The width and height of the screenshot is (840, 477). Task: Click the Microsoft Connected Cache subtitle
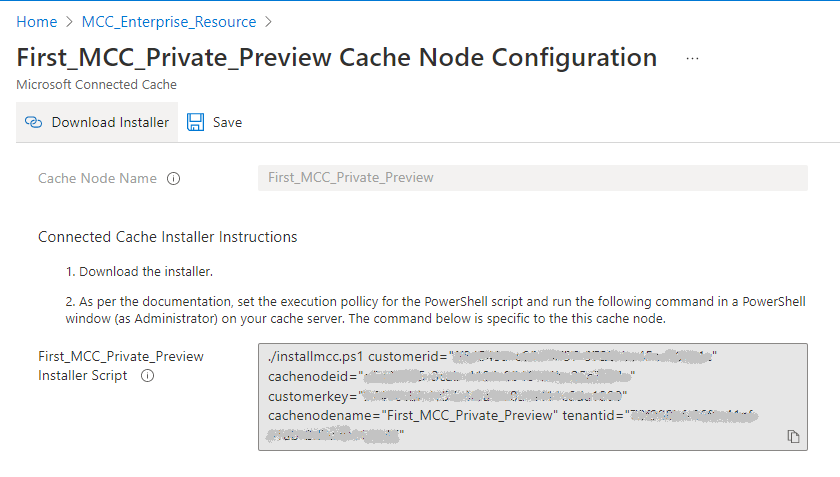pos(97,85)
